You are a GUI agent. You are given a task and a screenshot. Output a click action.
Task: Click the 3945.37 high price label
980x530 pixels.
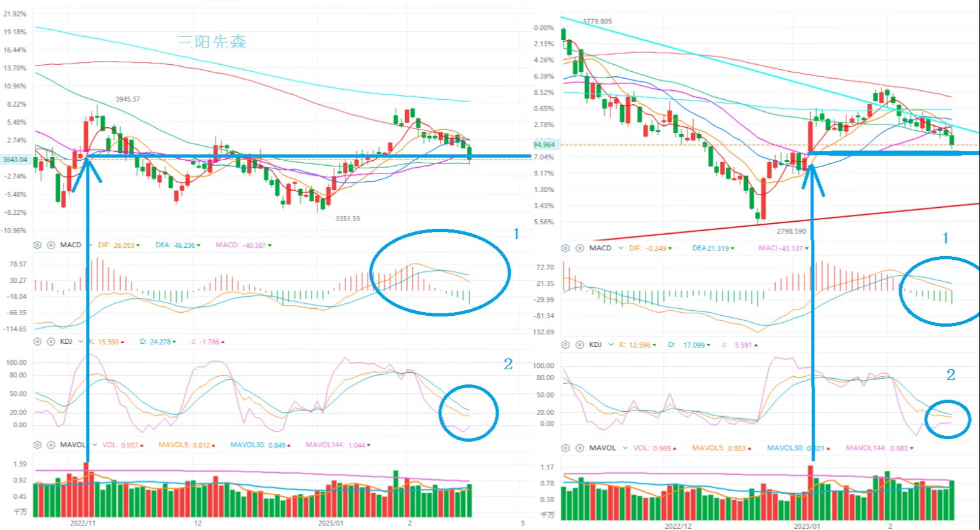pyautogui.click(x=128, y=99)
